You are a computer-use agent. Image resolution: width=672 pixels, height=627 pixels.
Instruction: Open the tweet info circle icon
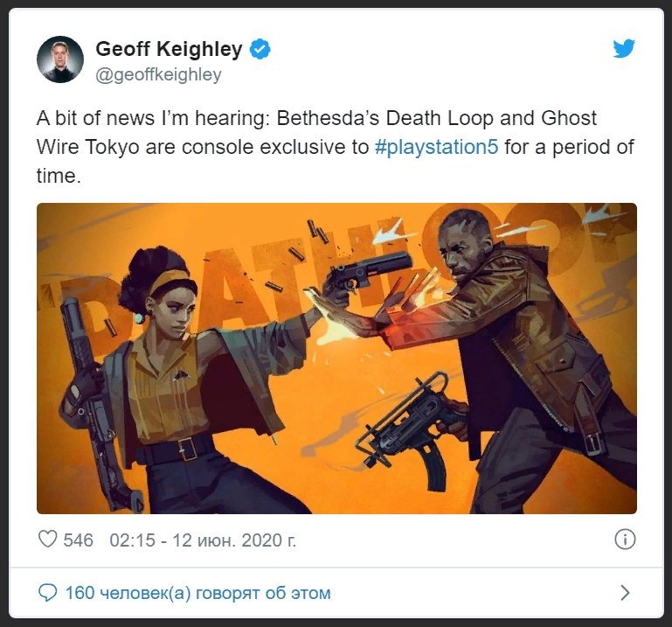click(x=625, y=540)
